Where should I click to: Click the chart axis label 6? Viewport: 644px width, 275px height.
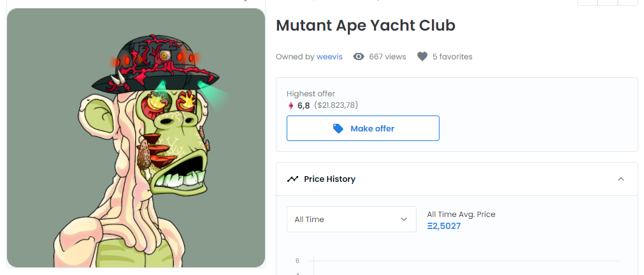pos(297,260)
